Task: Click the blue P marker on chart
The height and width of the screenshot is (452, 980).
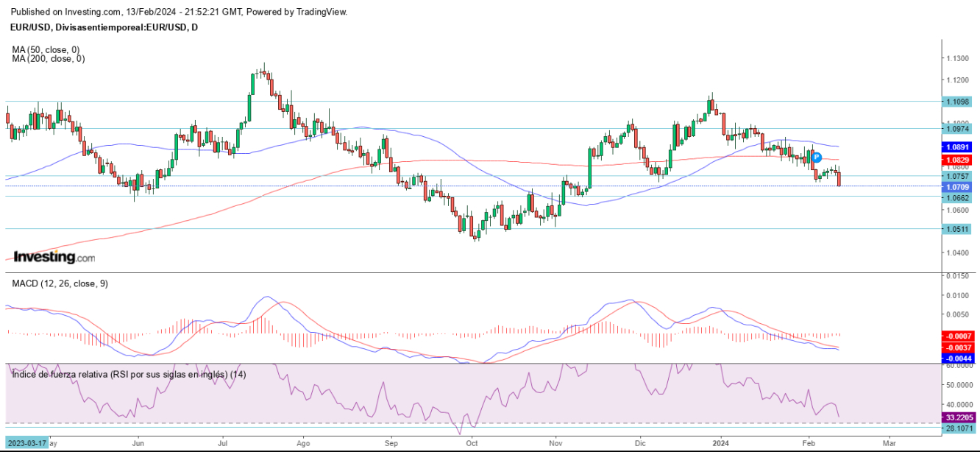Action: tap(816, 157)
